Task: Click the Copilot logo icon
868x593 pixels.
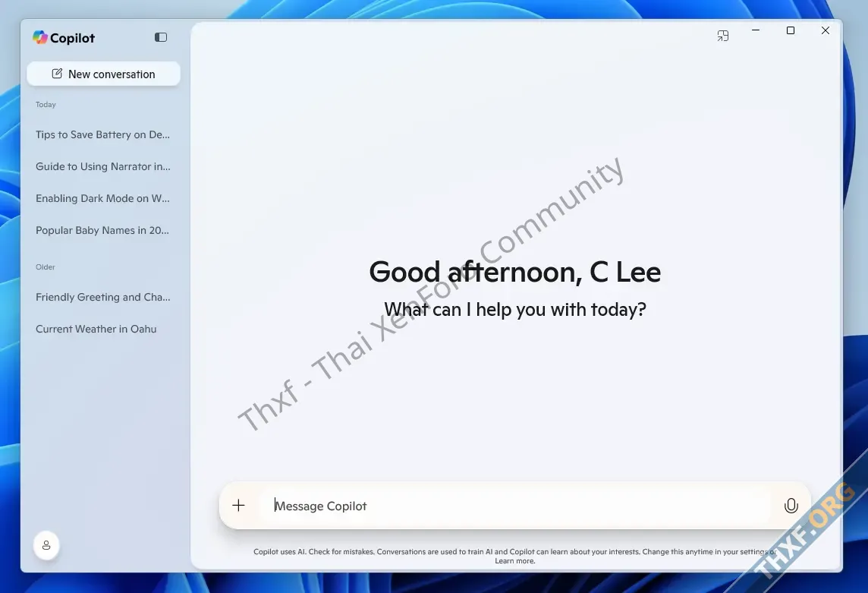Action: click(40, 38)
